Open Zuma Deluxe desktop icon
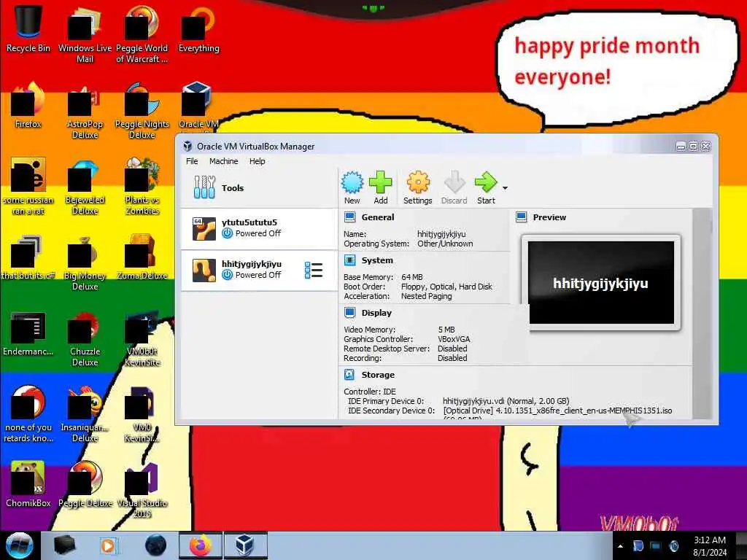The height and width of the screenshot is (560, 747). coord(142,257)
